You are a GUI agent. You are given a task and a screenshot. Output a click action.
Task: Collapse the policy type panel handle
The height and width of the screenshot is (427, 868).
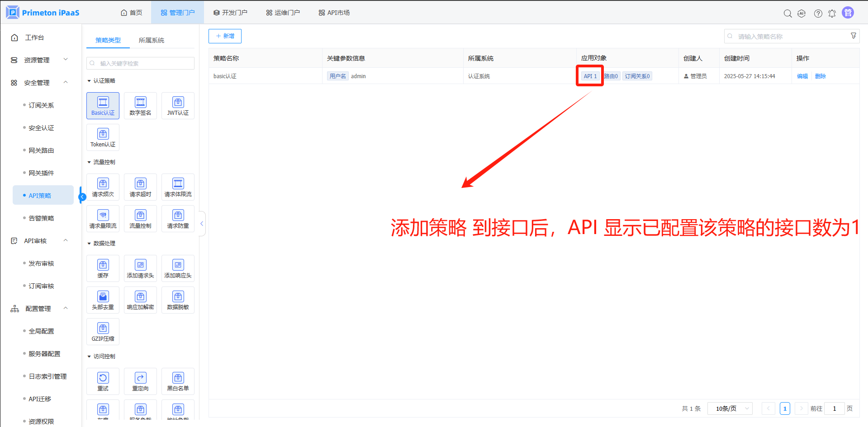pos(202,224)
